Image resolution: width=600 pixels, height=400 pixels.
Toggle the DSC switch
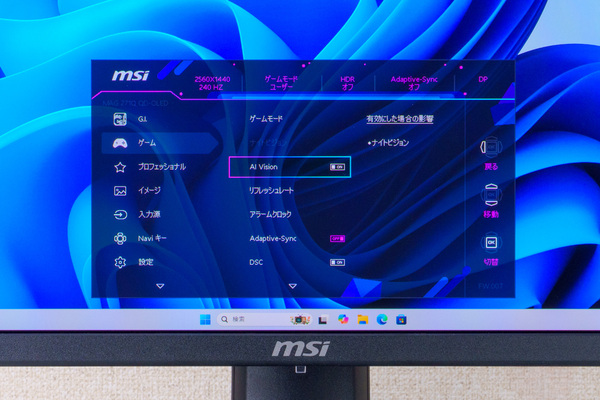[338, 262]
